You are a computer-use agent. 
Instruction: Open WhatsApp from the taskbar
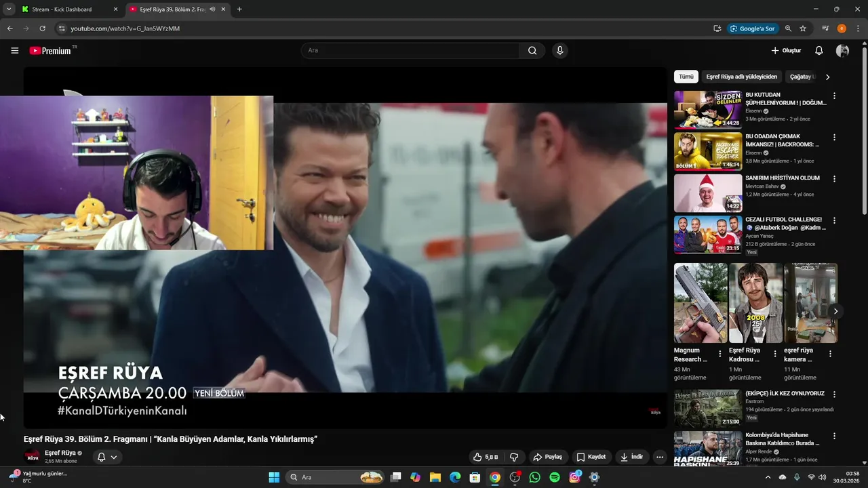535,477
